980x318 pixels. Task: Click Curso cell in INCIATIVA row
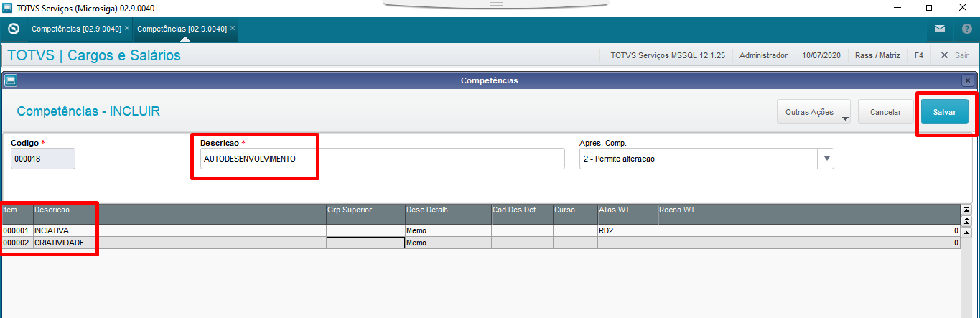click(575, 231)
